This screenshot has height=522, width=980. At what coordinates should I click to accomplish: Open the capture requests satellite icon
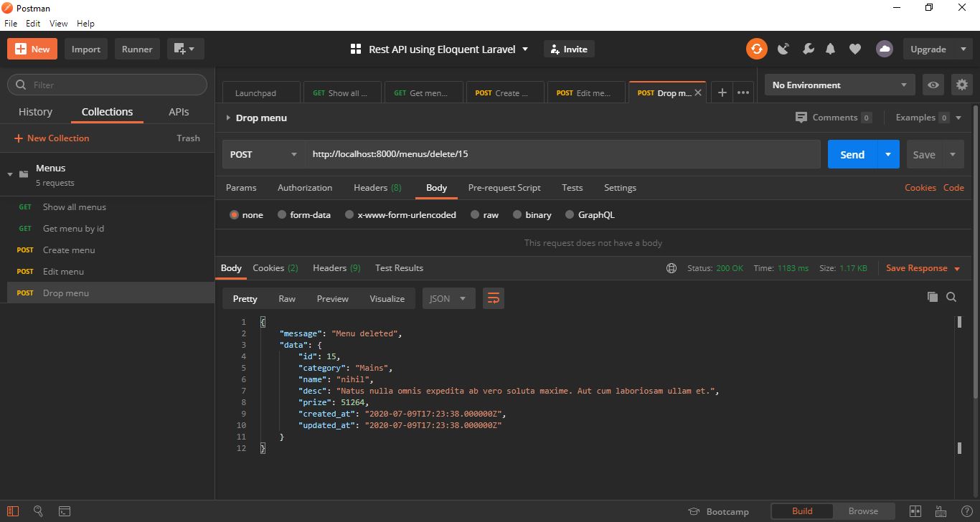[x=783, y=49]
